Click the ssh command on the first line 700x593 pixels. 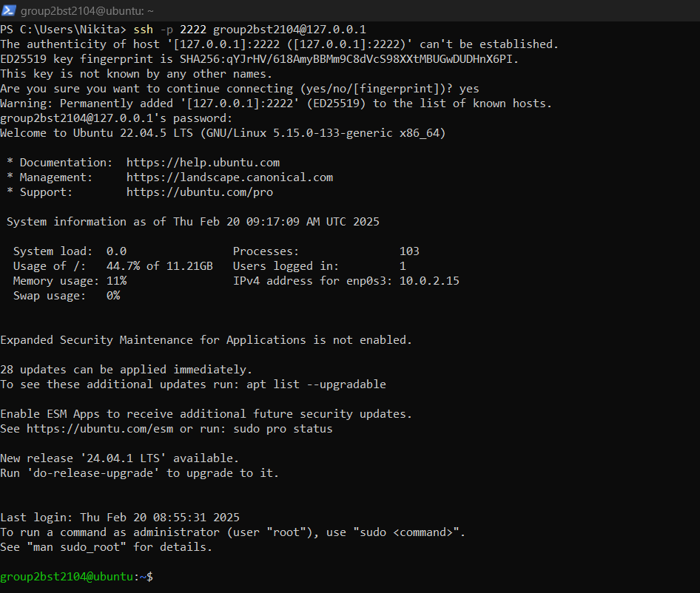[x=144, y=30]
